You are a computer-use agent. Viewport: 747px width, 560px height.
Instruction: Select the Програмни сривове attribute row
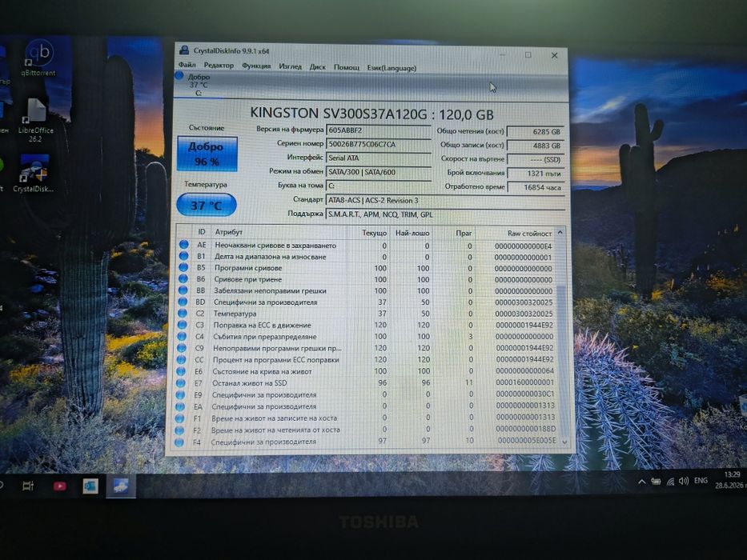coord(367,268)
